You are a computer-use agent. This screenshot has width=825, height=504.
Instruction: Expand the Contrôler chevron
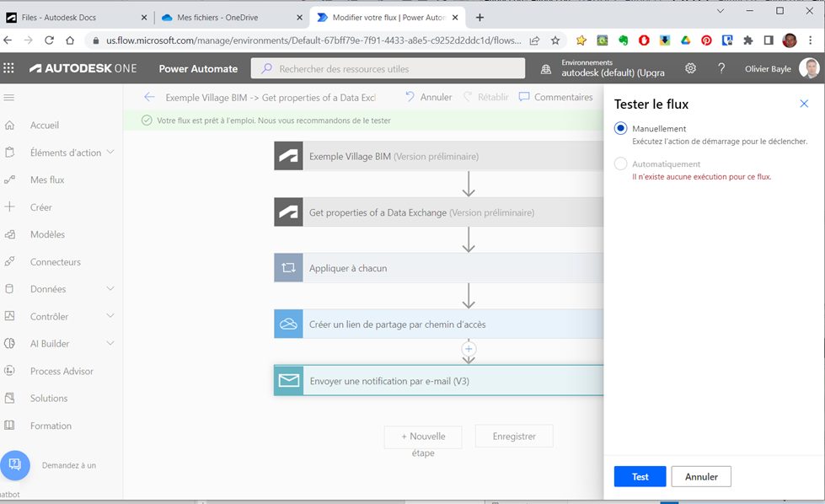click(x=110, y=316)
